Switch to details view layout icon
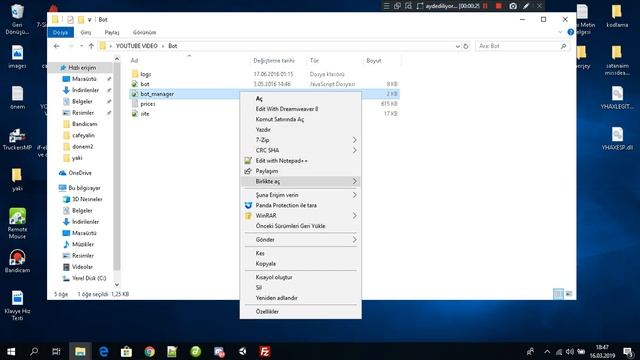Viewport: 640px width, 360px height. click(x=558, y=293)
